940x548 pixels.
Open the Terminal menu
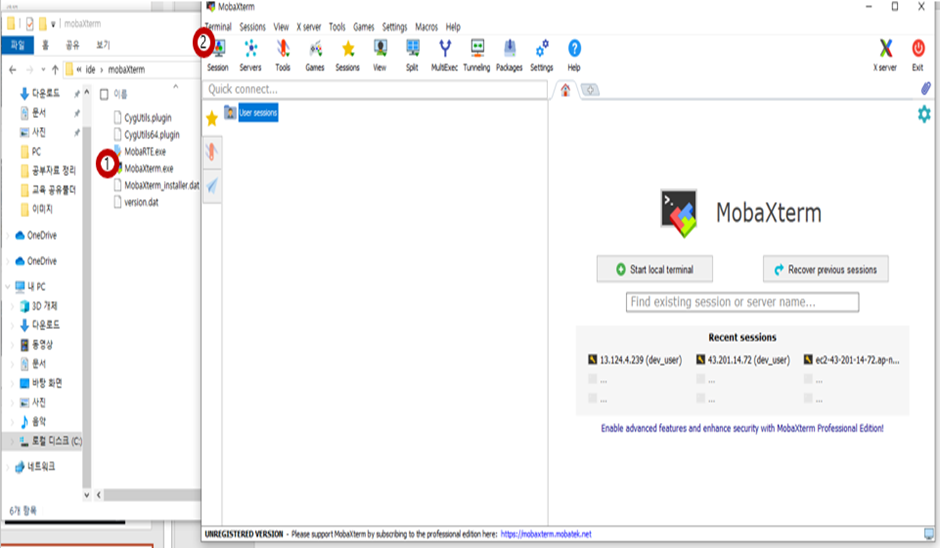click(218, 27)
